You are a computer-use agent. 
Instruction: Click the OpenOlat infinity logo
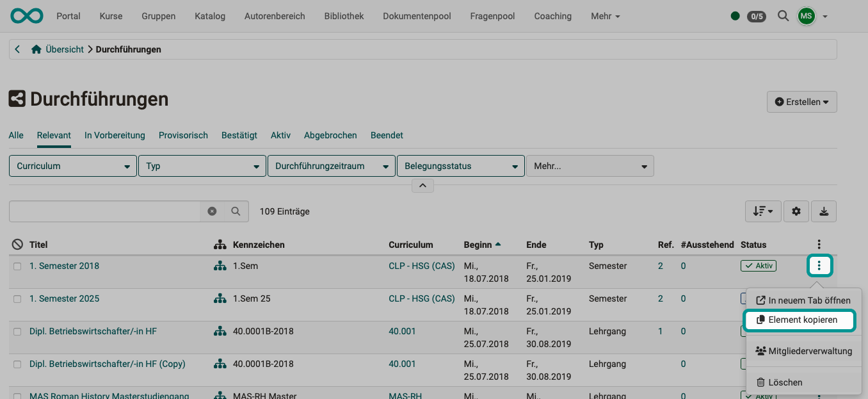click(26, 15)
